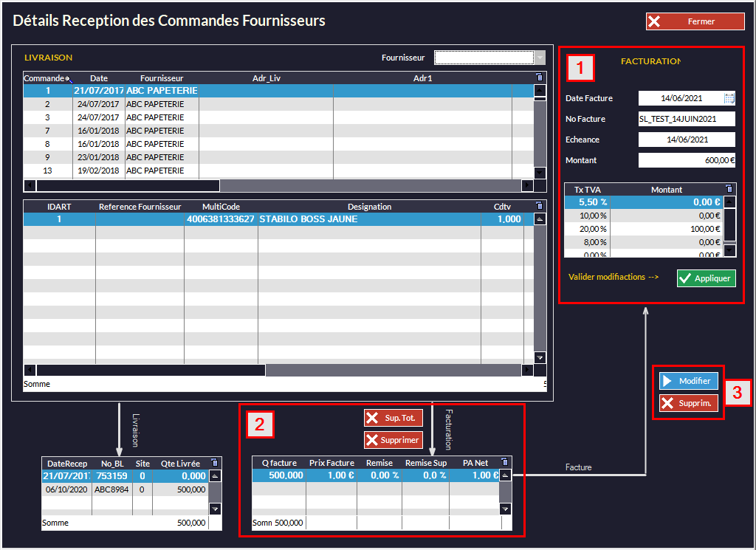The height and width of the screenshot is (550, 756).
Task: Open the Date Facture calendar picker
Action: (x=729, y=98)
